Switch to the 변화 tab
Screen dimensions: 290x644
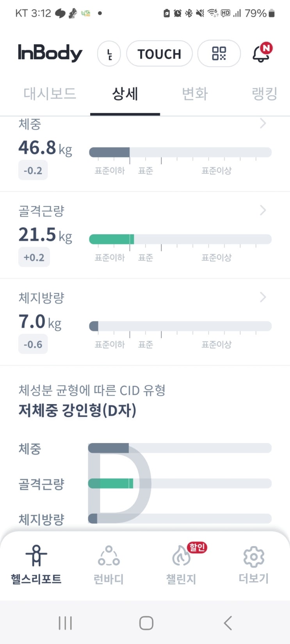195,94
